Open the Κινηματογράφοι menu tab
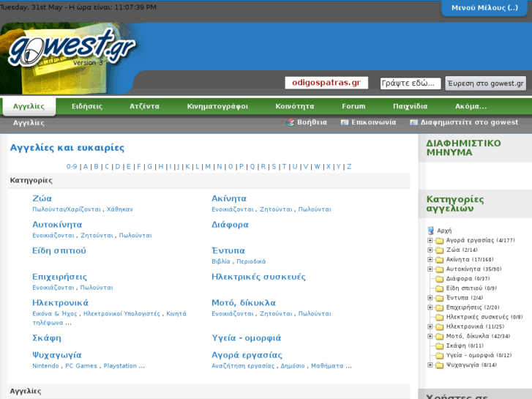The height and width of the screenshot is (399, 532). point(217,106)
